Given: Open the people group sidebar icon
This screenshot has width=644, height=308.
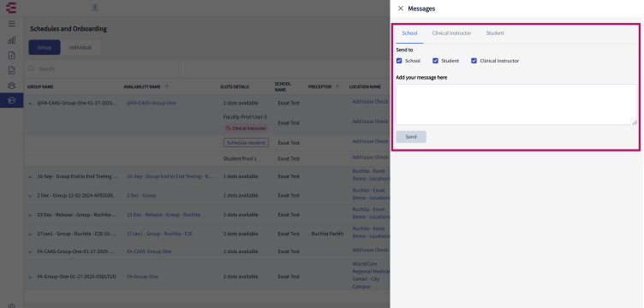Looking at the screenshot, I should click(x=11, y=86).
